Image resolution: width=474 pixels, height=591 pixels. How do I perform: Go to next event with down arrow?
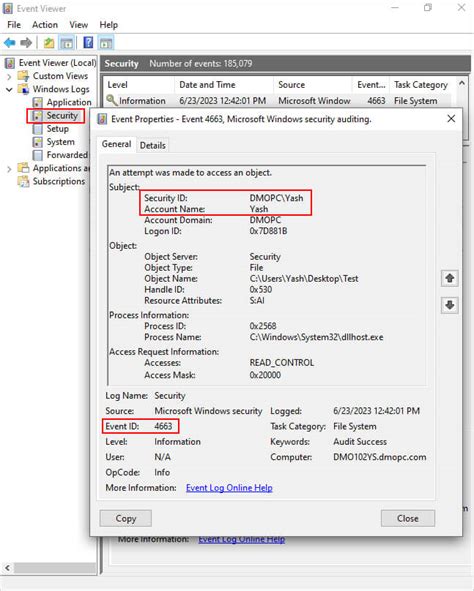pos(450,305)
